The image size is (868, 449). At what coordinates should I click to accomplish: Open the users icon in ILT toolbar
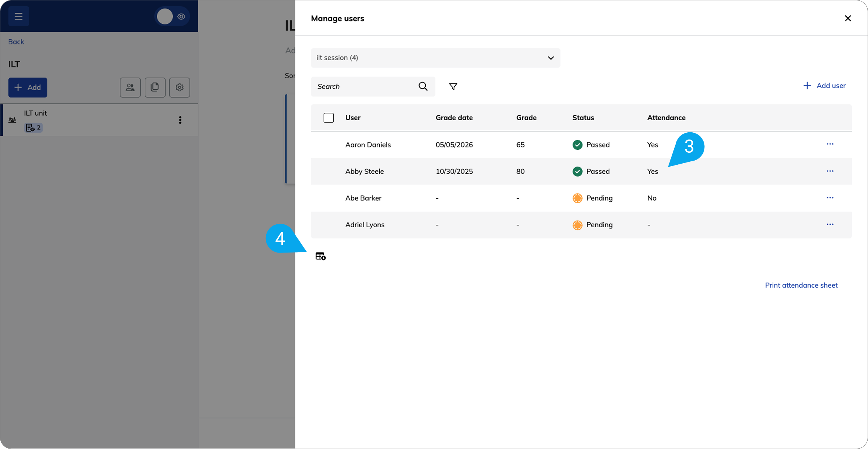click(130, 87)
